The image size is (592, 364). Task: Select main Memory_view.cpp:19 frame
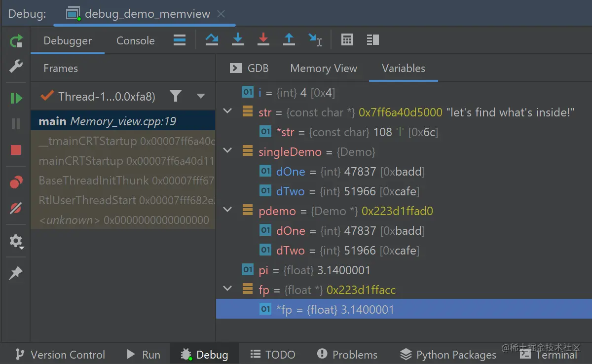click(123, 121)
